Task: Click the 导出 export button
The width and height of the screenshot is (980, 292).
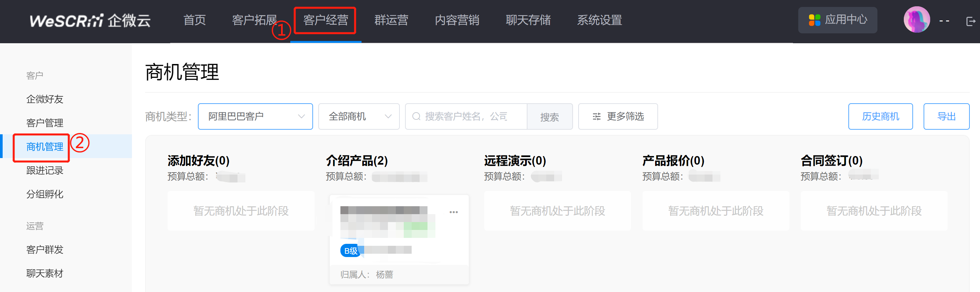Action: click(x=946, y=116)
